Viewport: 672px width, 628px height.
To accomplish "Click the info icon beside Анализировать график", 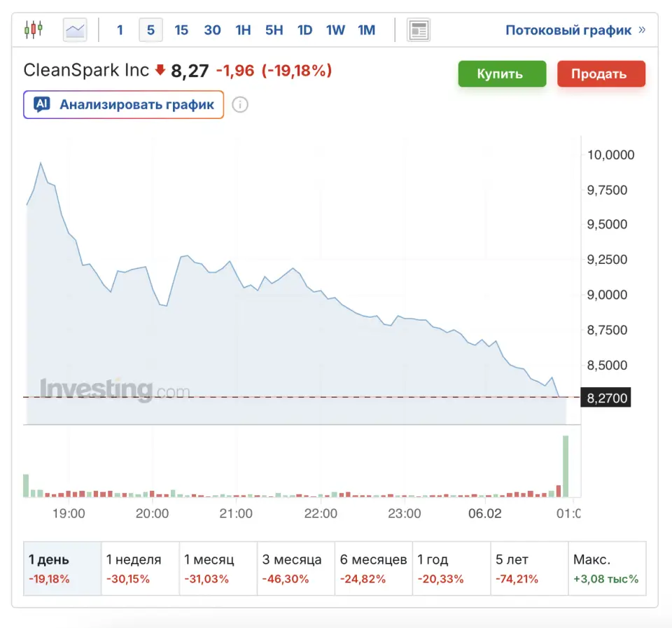I will tap(240, 105).
